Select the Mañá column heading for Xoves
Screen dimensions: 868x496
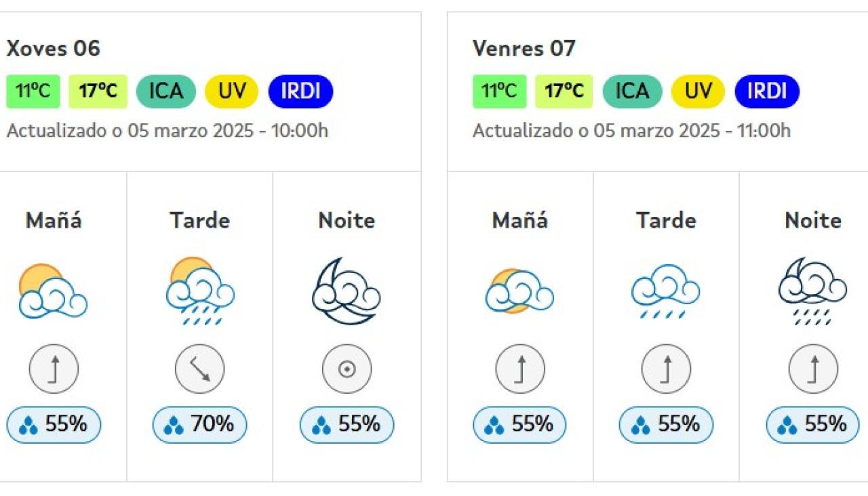(52, 220)
